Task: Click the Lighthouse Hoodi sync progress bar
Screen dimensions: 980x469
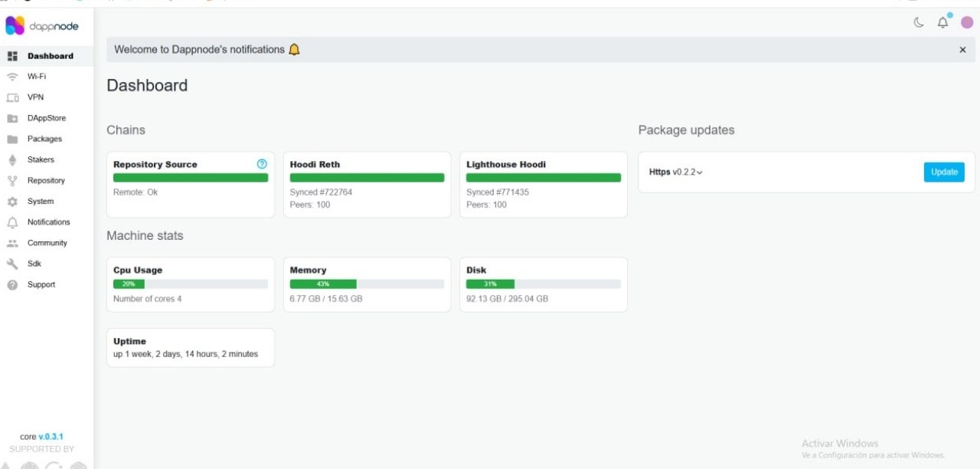Action: (x=544, y=178)
